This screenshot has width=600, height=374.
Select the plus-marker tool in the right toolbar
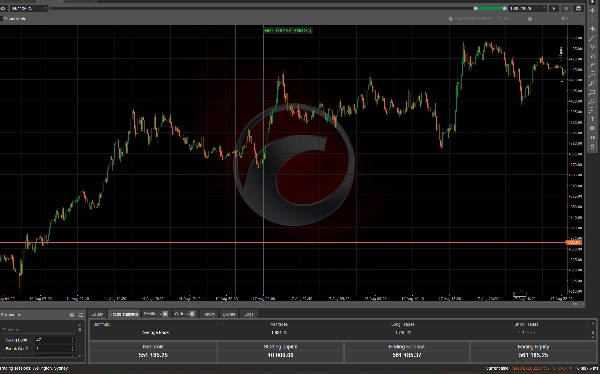[x=592, y=29]
